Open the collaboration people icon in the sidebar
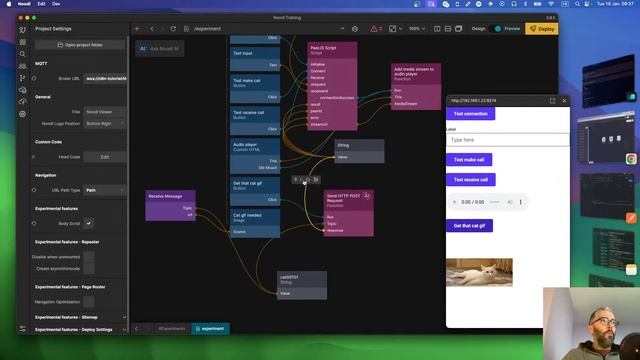Viewport: 640px width, 360px height. click(x=22, y=66)
